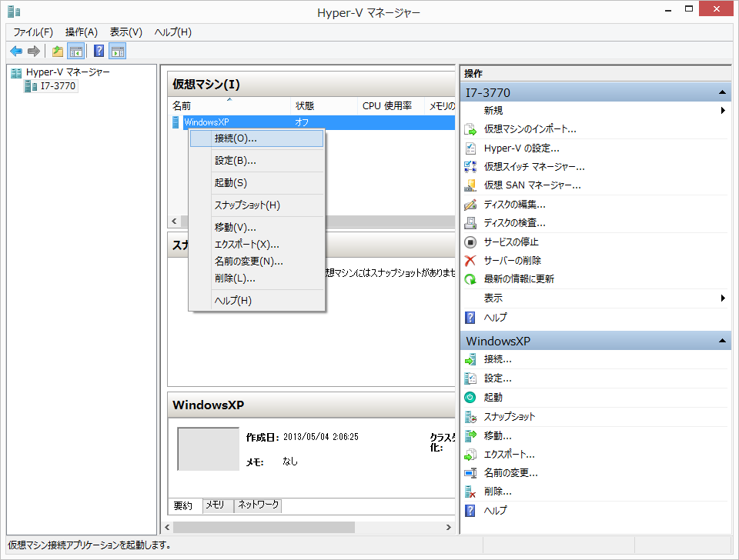Click the Up one level folder icon

pyautogui.click(x=58, y=51)
